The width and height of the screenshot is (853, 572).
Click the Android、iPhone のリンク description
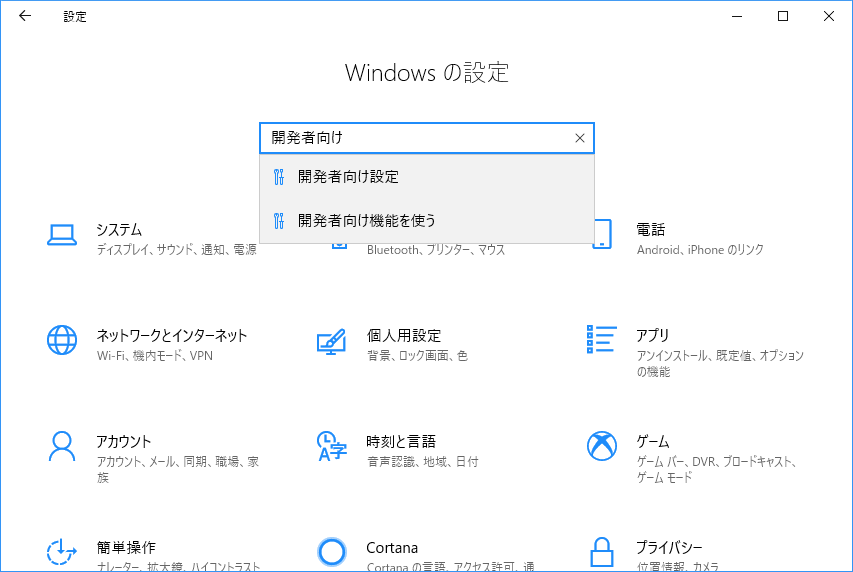[700, 250]
